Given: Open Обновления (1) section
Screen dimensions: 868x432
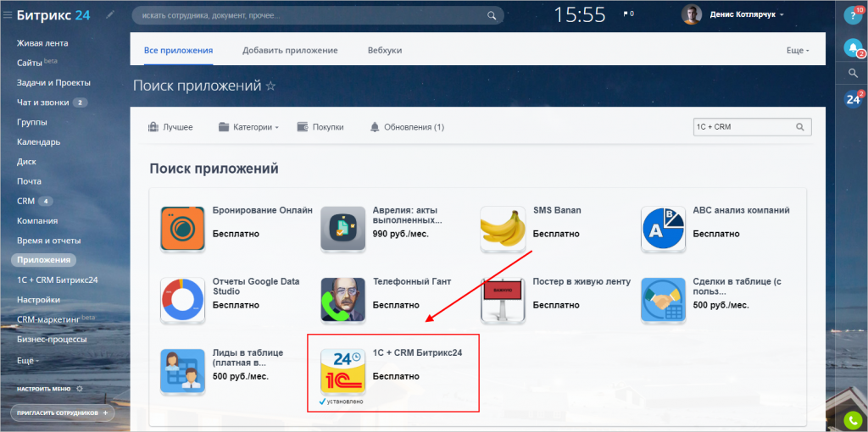Looking at the screenshot, I should pos(407,127).
